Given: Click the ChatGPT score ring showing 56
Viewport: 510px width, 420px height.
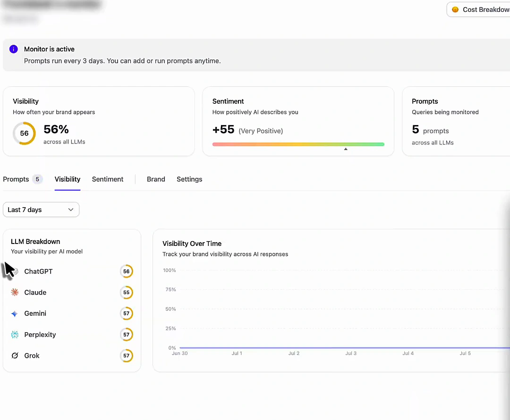Looking at the screenshot, I should pos(126,271).
